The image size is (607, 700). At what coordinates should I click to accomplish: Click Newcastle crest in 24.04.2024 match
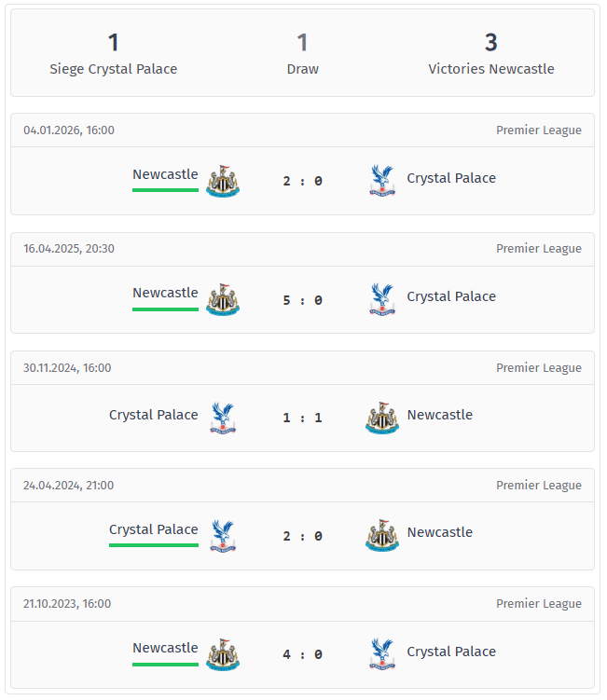(x=381, y=536)
